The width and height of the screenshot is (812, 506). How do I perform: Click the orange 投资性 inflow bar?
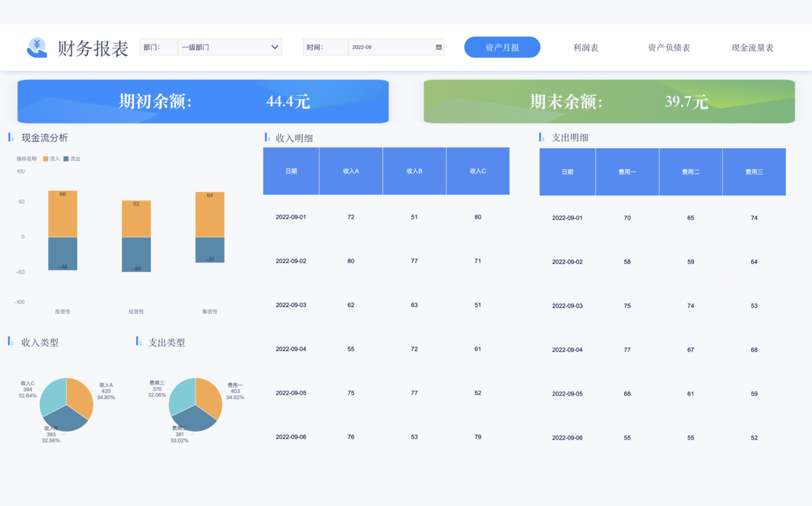(x=63, y=215)
